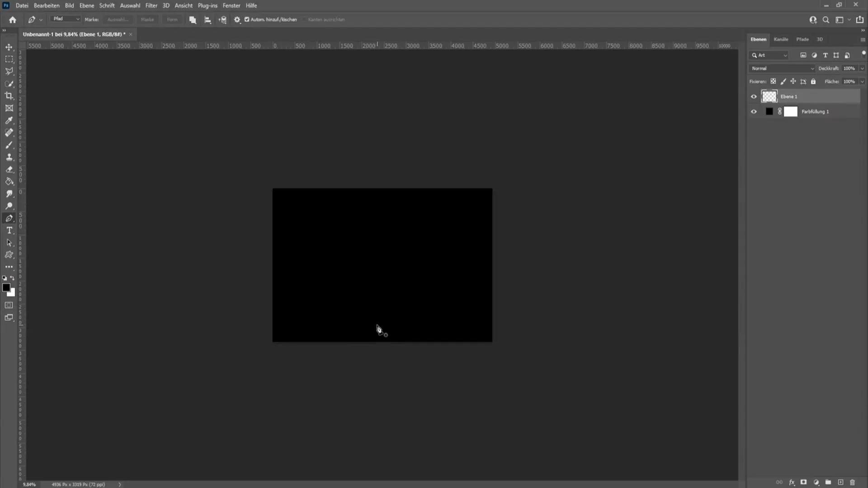868x488 pixels.
Task: Select the Crop tool
Action: (x=9, y=96)
